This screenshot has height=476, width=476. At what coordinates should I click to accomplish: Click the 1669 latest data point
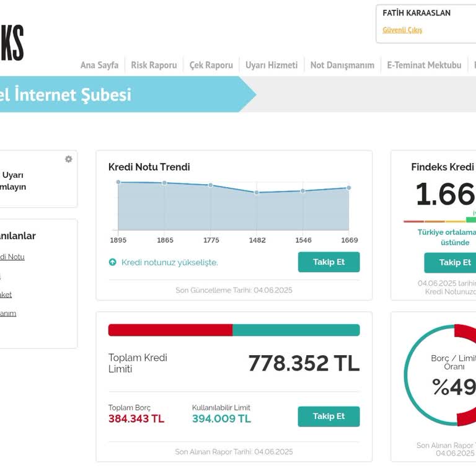coord(349,188)
